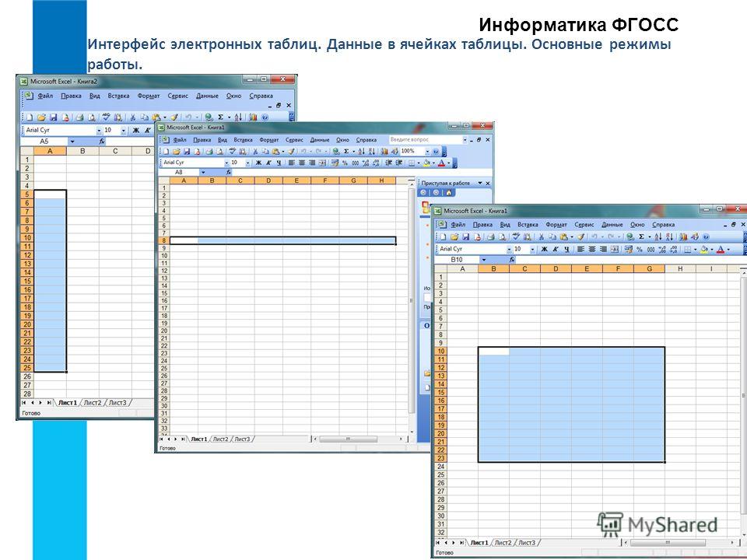This screenshot has width=747, height=560.
Task: Click Font Color A in middle window (A8)
Action: pos(441,163)
